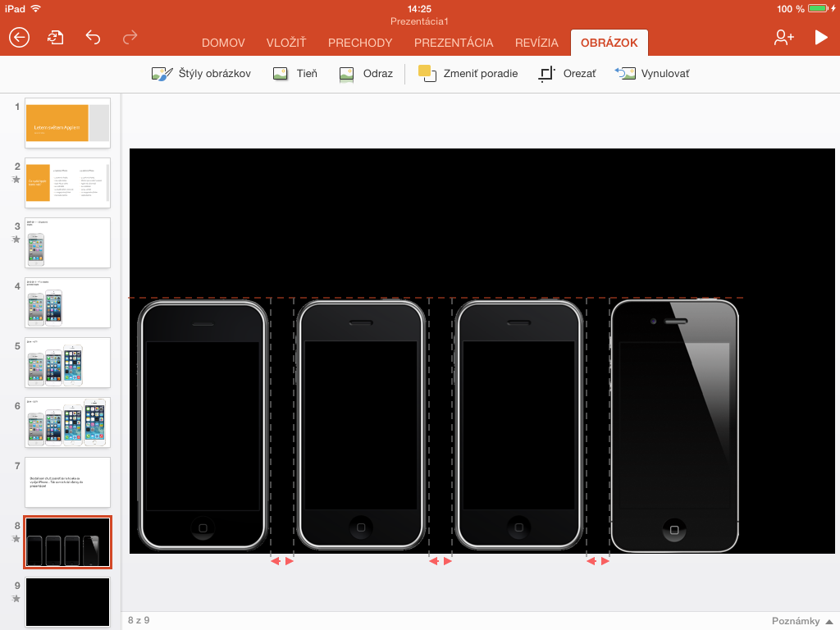Click the file sync/save icon
Image resolution: width=840 pixels, height=630 pixels.
click(56, 37)
